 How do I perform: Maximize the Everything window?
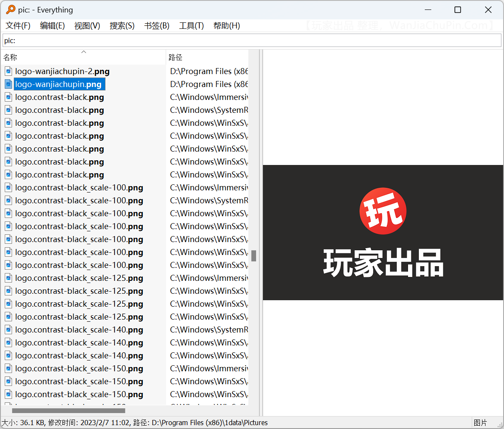[458, 9]
